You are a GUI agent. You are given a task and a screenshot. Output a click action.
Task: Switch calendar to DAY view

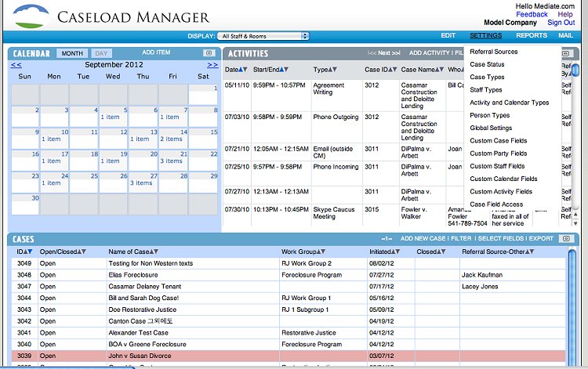coord(101,53)
